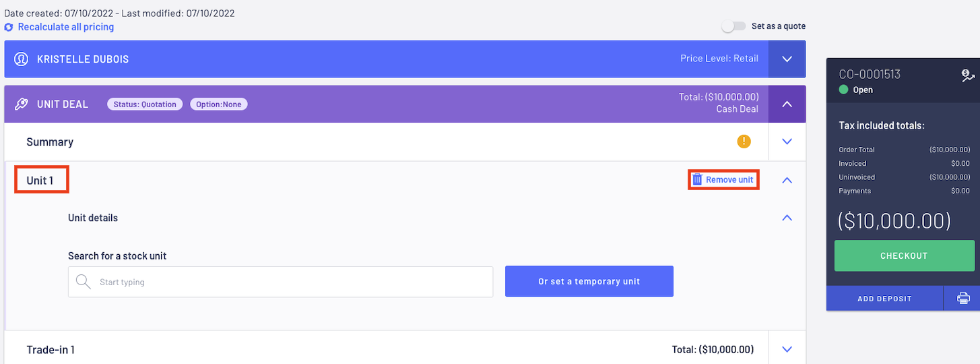
Task: Expand the Trade-in 1 section
Action: (x=787, y=349)
